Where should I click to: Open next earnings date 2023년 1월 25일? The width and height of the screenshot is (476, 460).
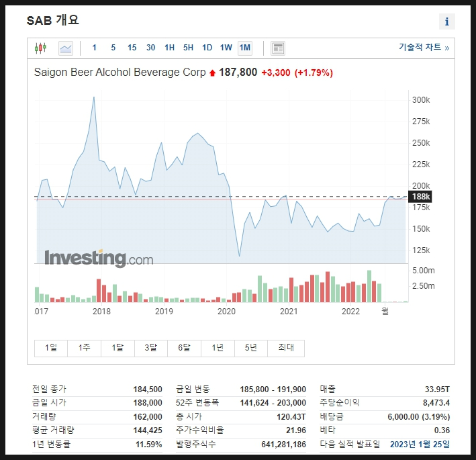click(420, 444)
